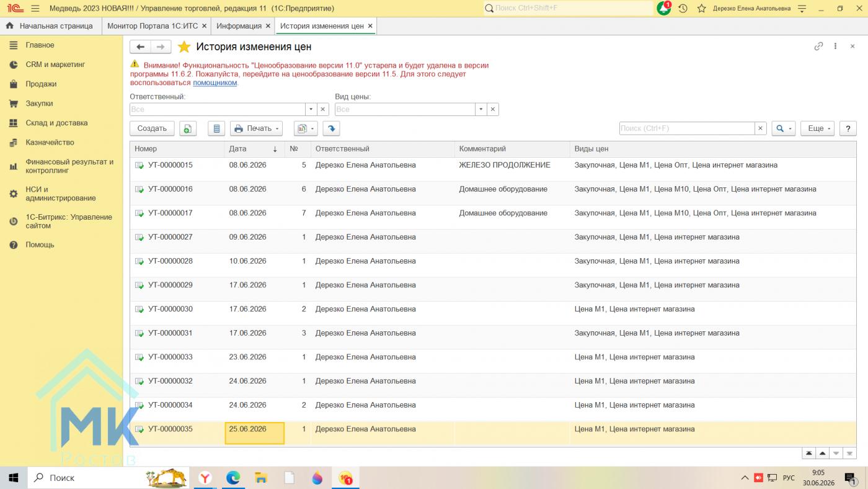Show hidden system tray icons

[745, 478]
